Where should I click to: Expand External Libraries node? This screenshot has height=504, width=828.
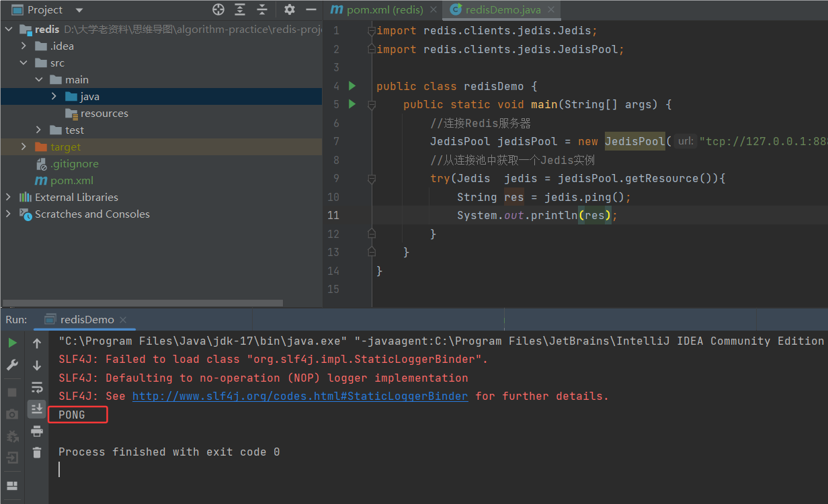click(8, 197)
